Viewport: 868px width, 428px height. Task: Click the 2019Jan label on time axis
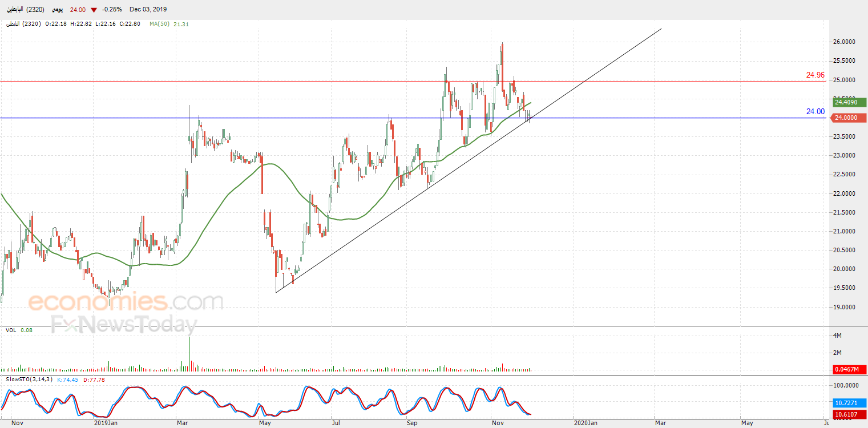tap(106, 423)
